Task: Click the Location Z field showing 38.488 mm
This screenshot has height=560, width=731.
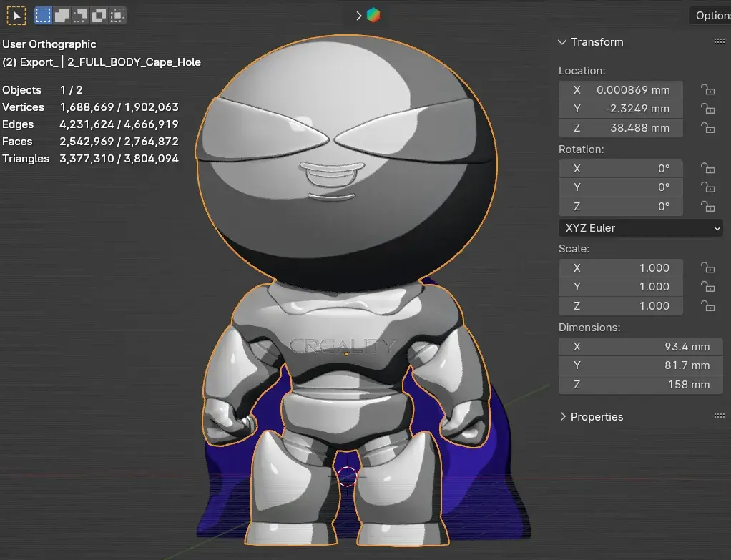Action: coord(620,128)
